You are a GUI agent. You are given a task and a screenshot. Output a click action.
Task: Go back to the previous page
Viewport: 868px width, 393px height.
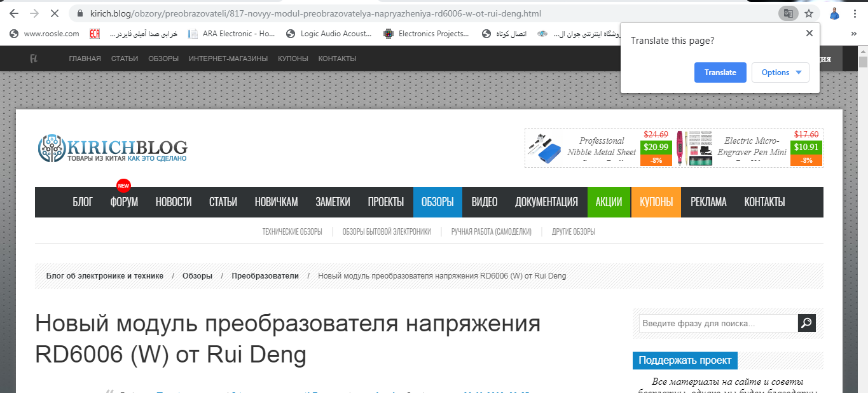point(14,13)
